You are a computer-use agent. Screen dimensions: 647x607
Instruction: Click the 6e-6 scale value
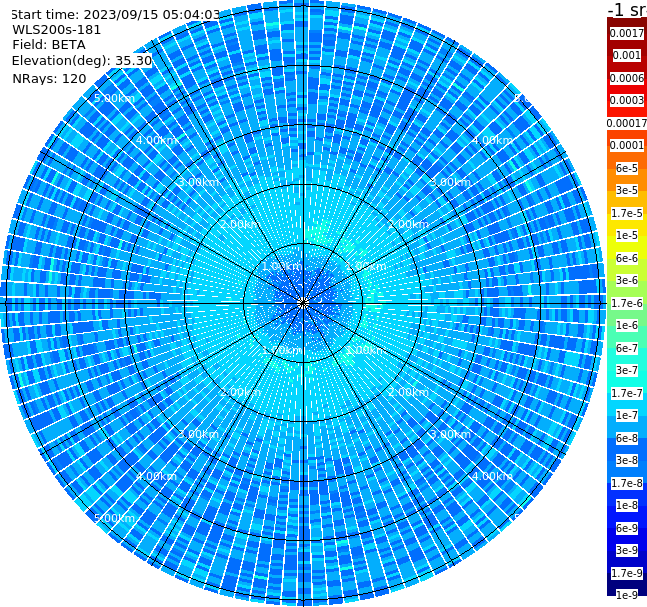[627, 258]
